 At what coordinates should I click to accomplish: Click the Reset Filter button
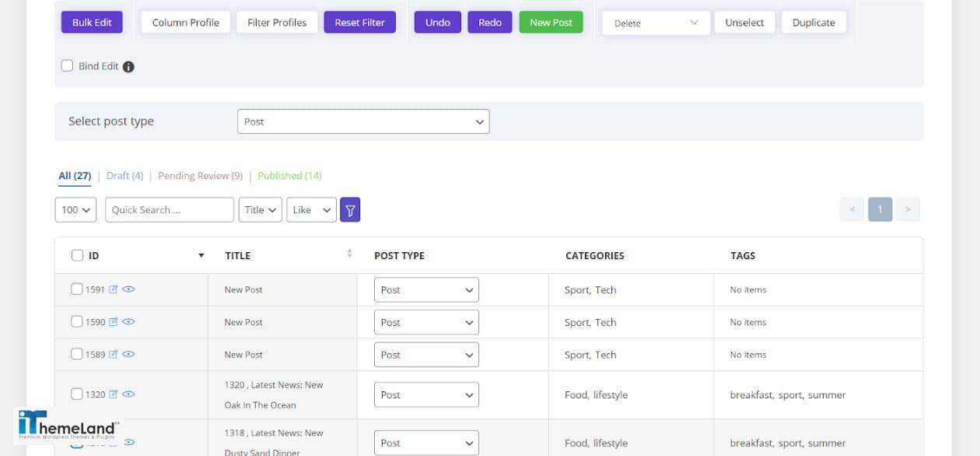click(359, 23)
